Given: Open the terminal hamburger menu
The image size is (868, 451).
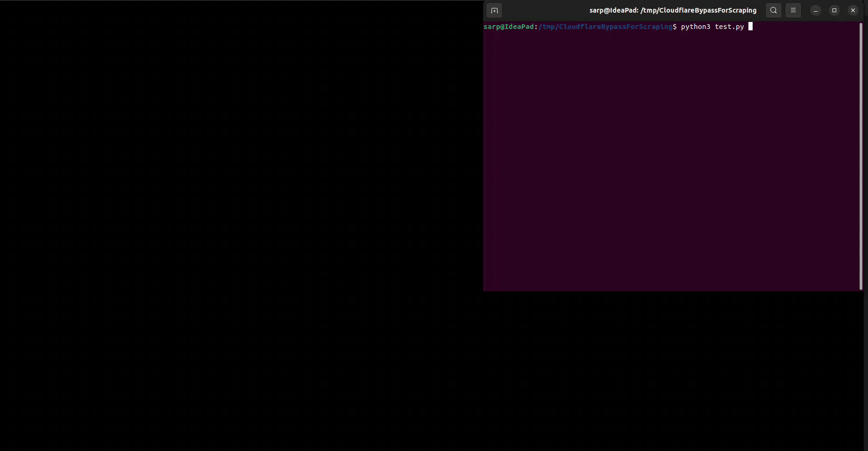Looking at the screenshot, I should (x=793, y=10).
